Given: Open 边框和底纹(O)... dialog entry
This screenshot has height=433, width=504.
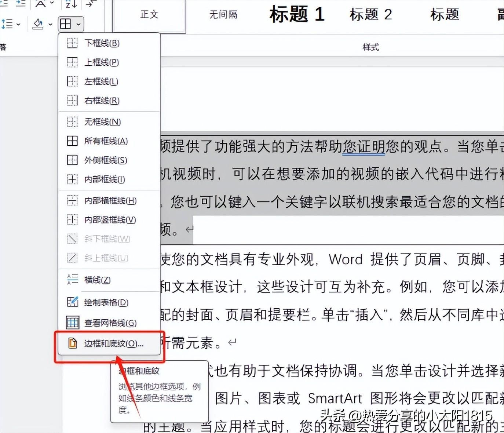Looking at the screenshot, I should (x=109, y=343).
